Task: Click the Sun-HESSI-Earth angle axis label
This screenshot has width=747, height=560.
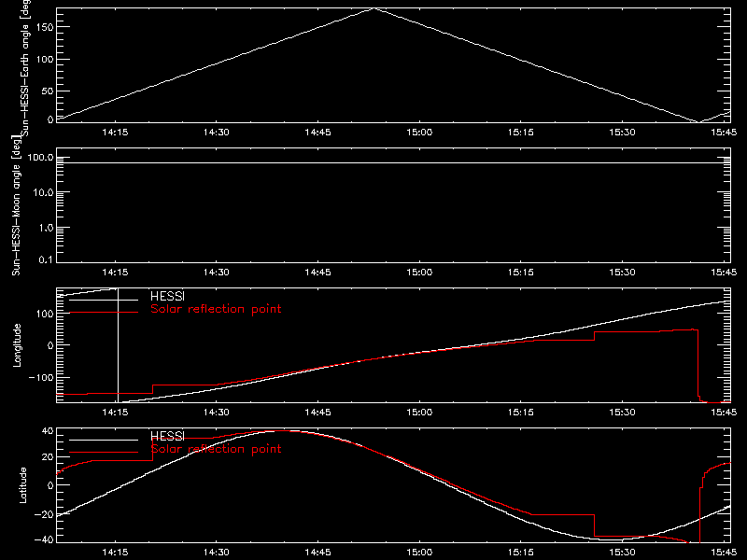Action: pos(25,68)
